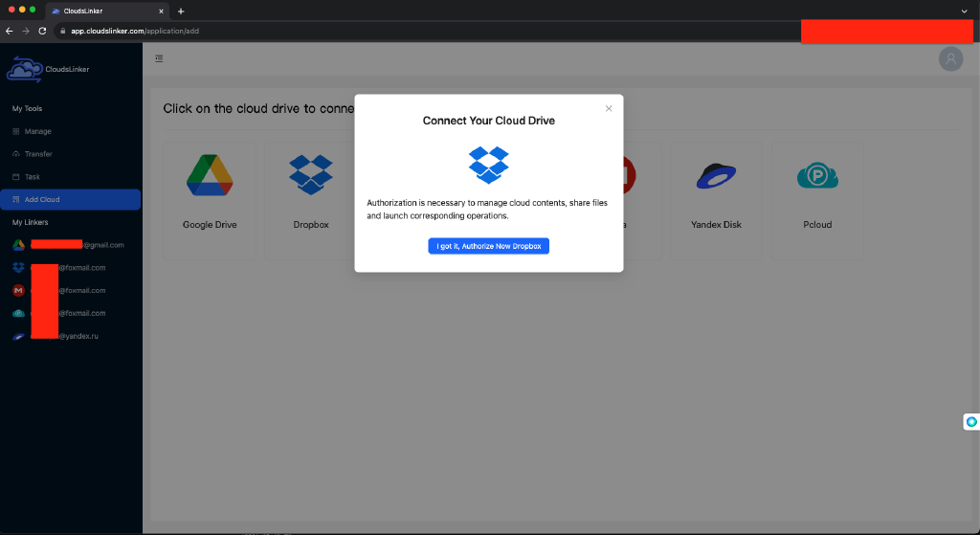This screenshot has height=535, width=980.
Task: Close the Connect Your Cloud Drive dialog
Action: [x=609, y=109]
